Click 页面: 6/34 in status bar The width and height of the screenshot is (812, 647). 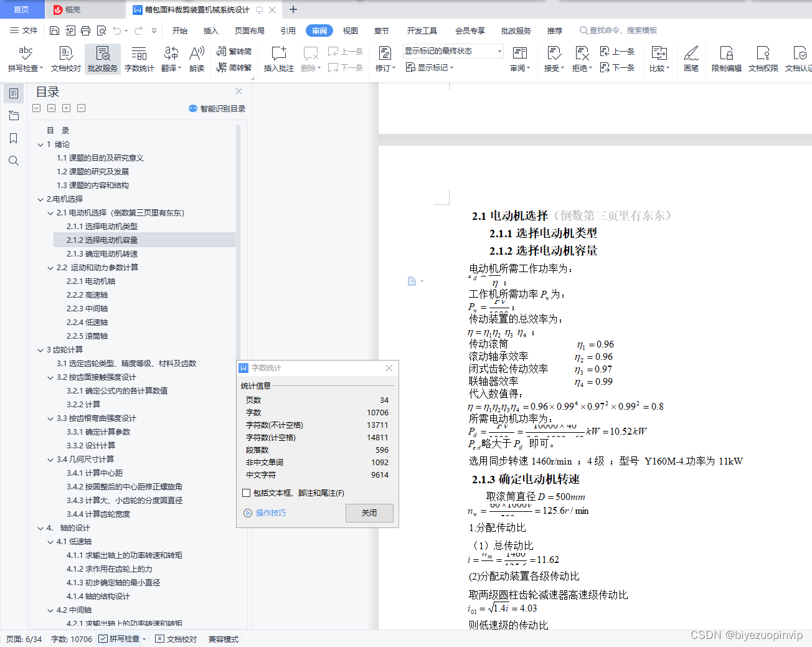[24, 639]
